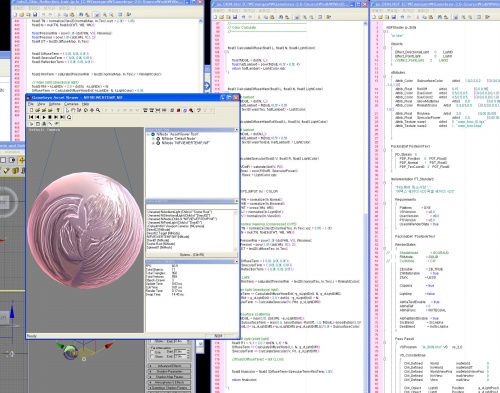The height and width of the screenshot is (393, 500).
Task: Expand first rollout bar in 3ds Max panel
Action: tap(170, 366)
